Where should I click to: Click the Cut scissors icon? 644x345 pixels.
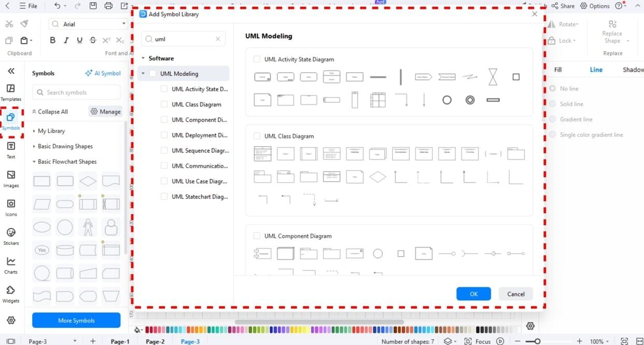[9, 24]
